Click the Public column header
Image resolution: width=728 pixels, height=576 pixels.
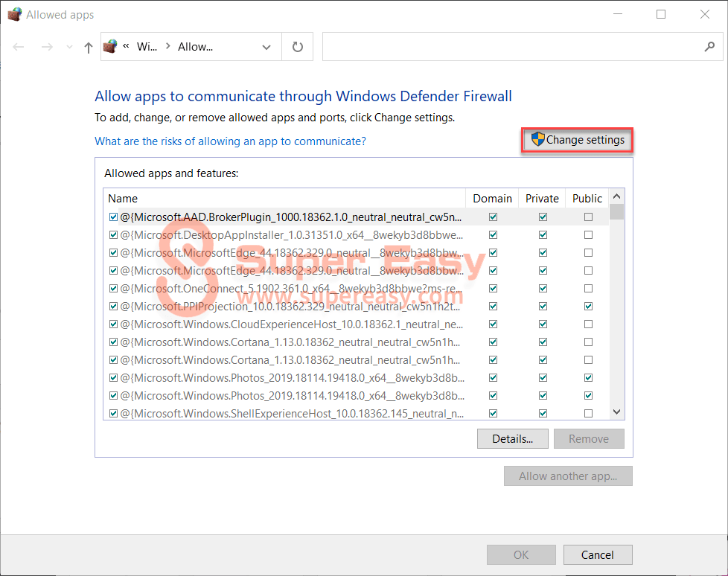(587, 198)
